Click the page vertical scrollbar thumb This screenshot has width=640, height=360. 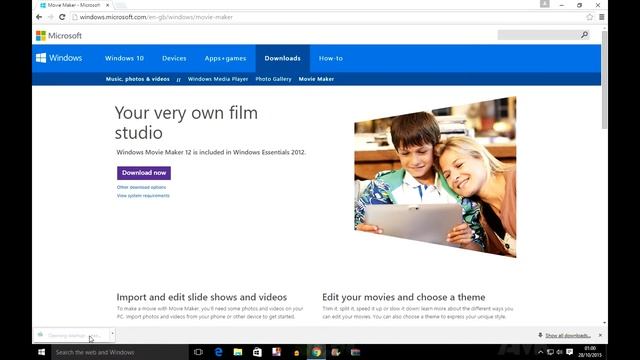[604, 80]
